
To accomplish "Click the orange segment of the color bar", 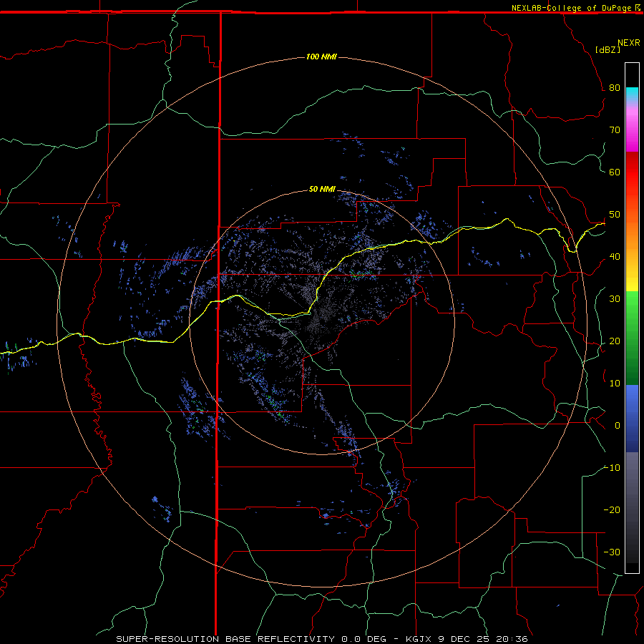I will point(632,234).
